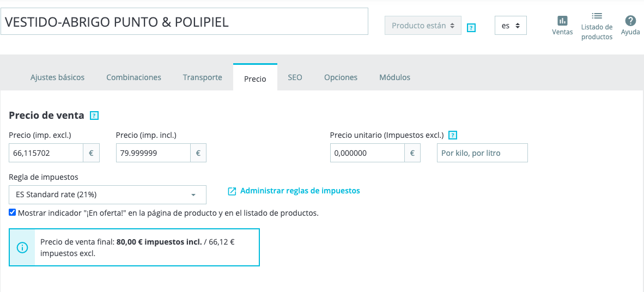Click the Precio (imp. excl.) input field
The image size is (644, 292).
46,153
